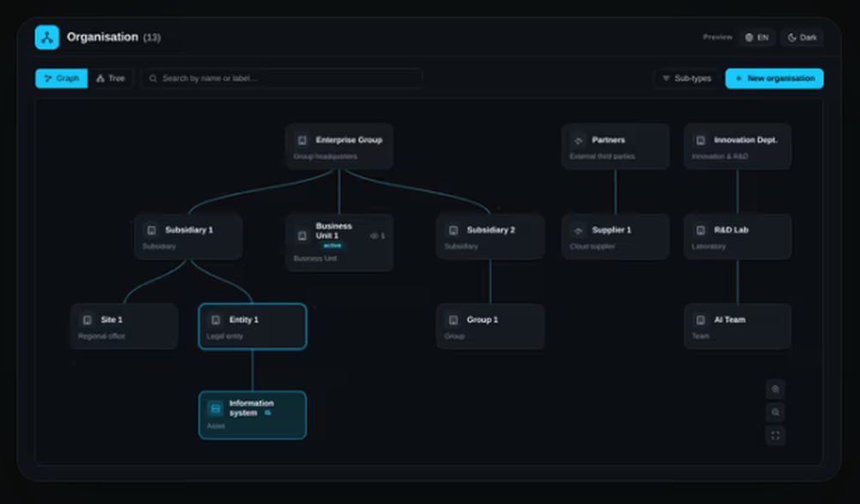Click the Enterprise Group building icon
The width and height of the screenshot is (860, 504).
302,140
